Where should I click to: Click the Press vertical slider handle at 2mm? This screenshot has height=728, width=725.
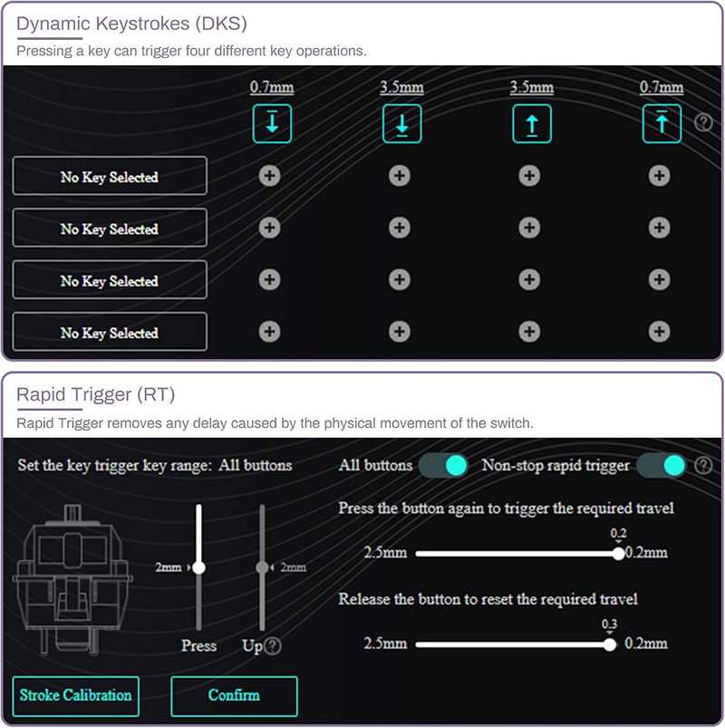(x=198, y=568)
